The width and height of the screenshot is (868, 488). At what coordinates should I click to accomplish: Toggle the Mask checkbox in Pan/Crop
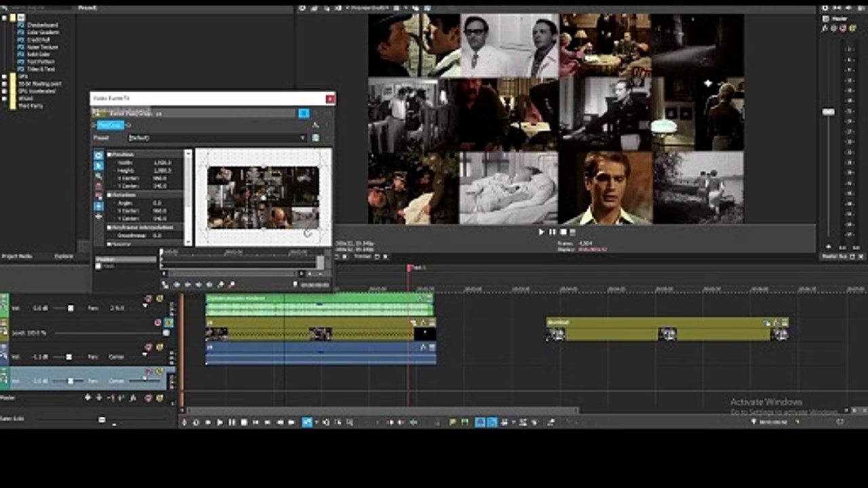coord(98,266)
